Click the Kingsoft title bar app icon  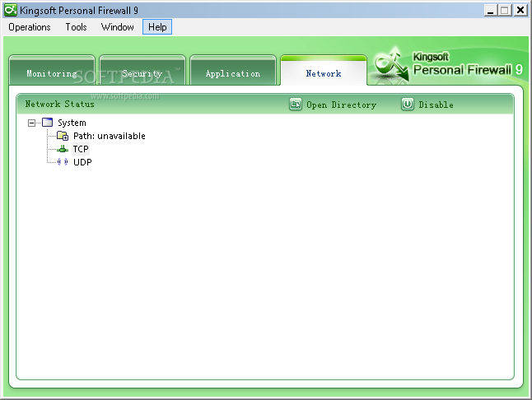(10, 10)
